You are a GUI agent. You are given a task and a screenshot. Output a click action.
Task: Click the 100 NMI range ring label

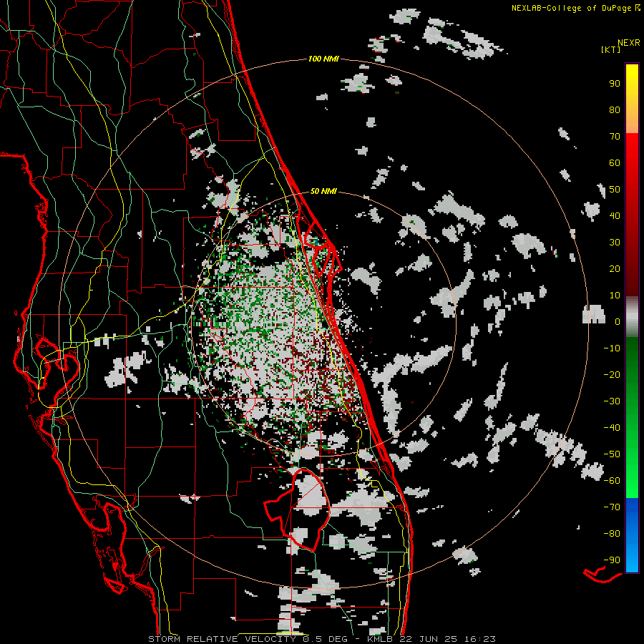click(x=323, y=59)
